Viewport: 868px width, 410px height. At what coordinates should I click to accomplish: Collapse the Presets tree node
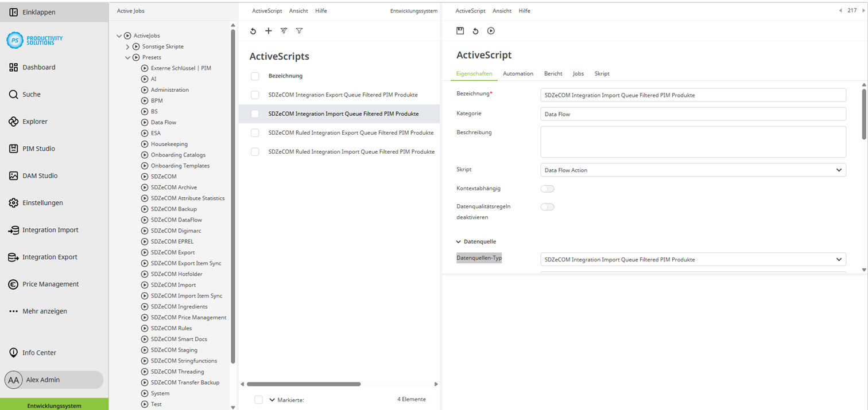point(127,57)
